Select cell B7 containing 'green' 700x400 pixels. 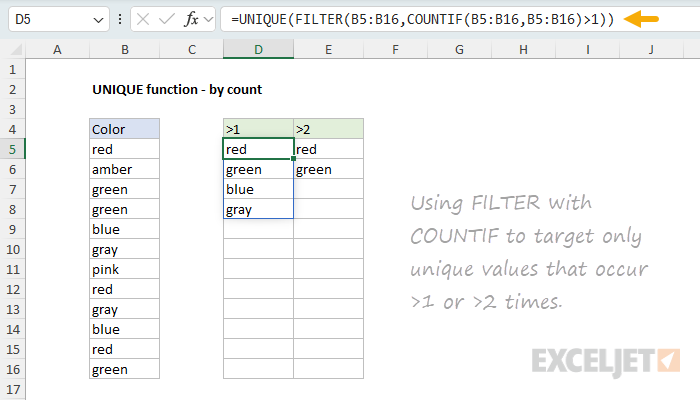(x=125, y=189)
